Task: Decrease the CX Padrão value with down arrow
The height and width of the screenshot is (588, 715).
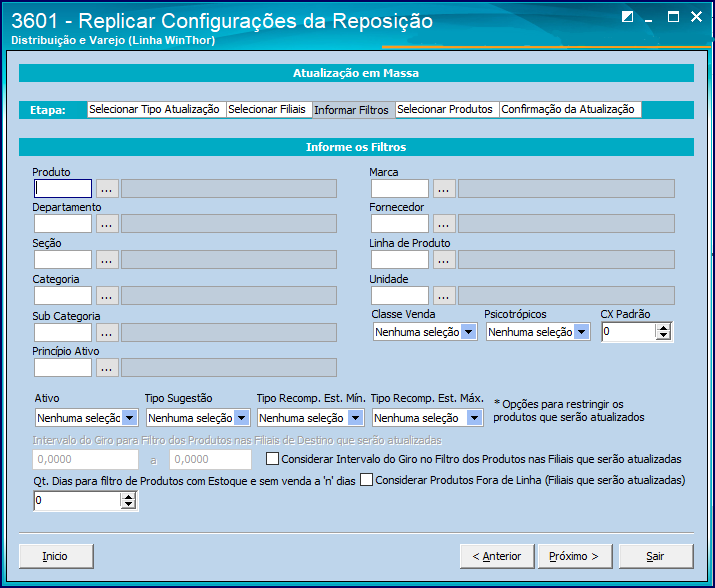Action: tap(663, 336)
